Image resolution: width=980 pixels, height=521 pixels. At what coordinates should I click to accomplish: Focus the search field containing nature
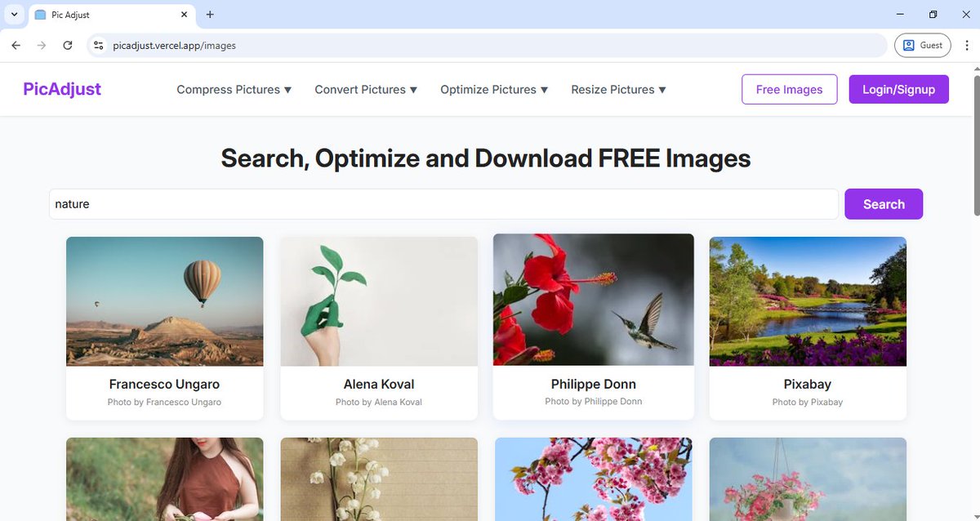(443, 204)
